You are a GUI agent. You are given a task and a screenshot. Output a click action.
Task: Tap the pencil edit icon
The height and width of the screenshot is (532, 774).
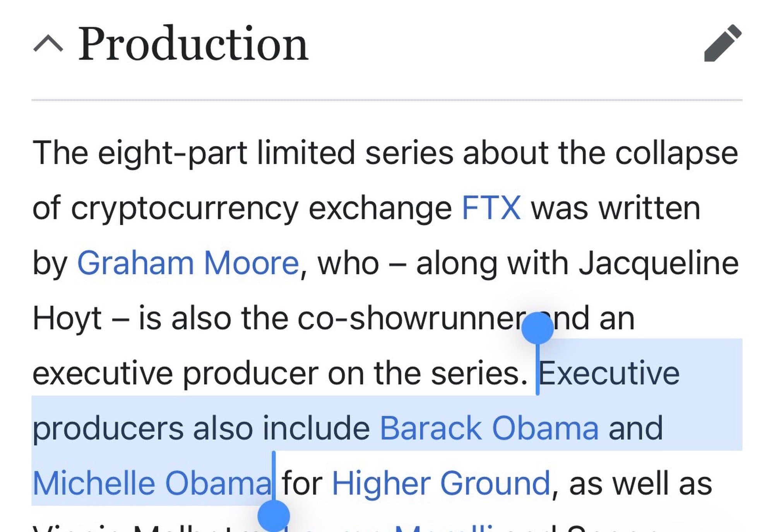[x=723, y=43]
